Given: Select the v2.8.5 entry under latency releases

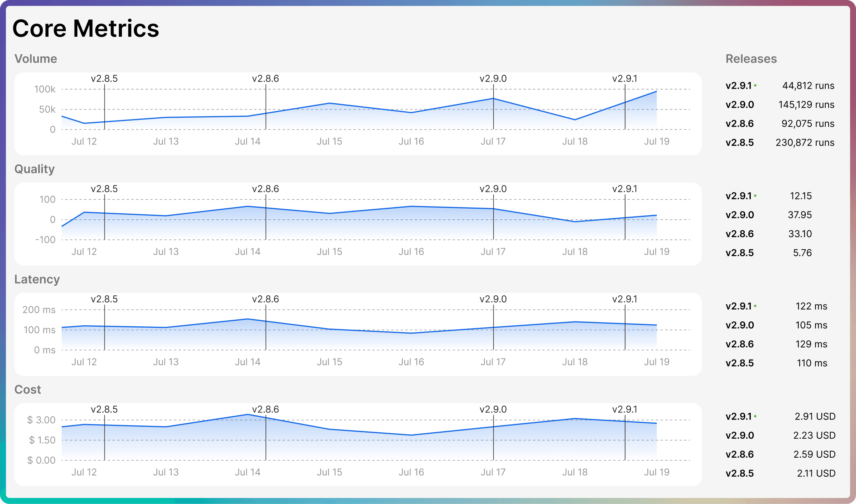Looking at the screenshot, I should [x=739, y=363].
